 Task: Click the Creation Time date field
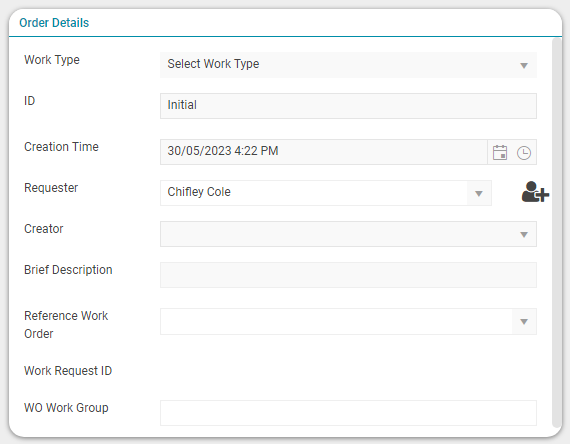tap(324, 152)
